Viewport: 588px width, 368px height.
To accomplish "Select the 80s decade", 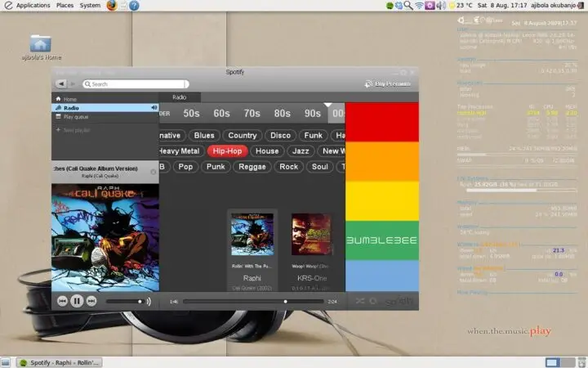I will coord(282,114).
